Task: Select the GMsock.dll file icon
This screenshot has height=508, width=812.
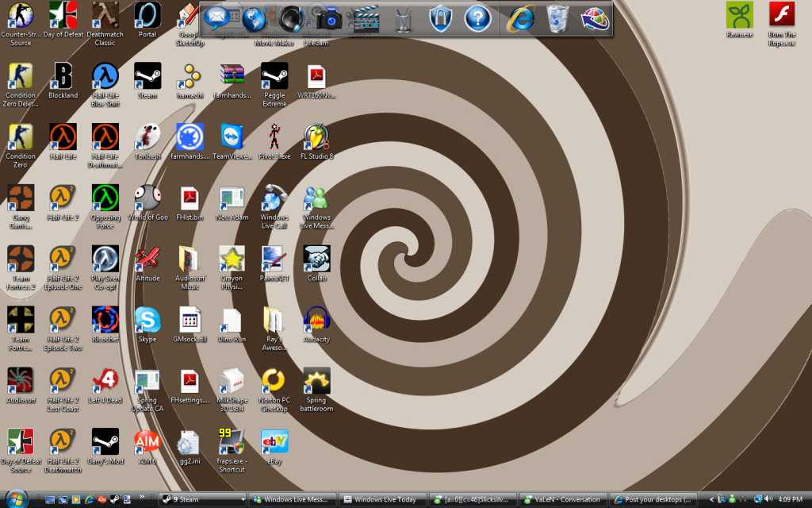Action: pyautogui.click(x=190, y=321)
